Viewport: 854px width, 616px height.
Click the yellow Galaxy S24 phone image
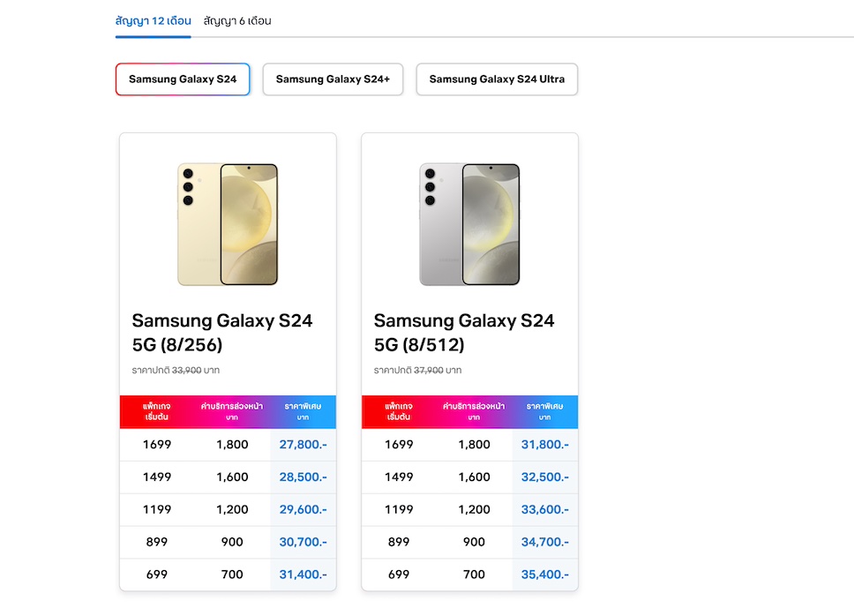tap(228, 224)
